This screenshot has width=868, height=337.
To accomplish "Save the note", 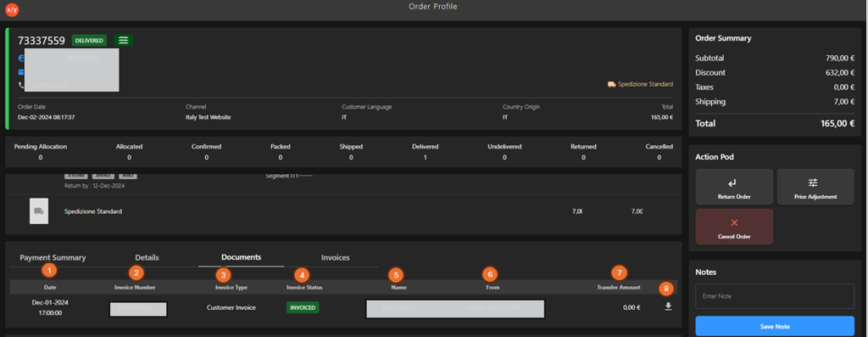I will pyautogui.click(x=775, y=326).
